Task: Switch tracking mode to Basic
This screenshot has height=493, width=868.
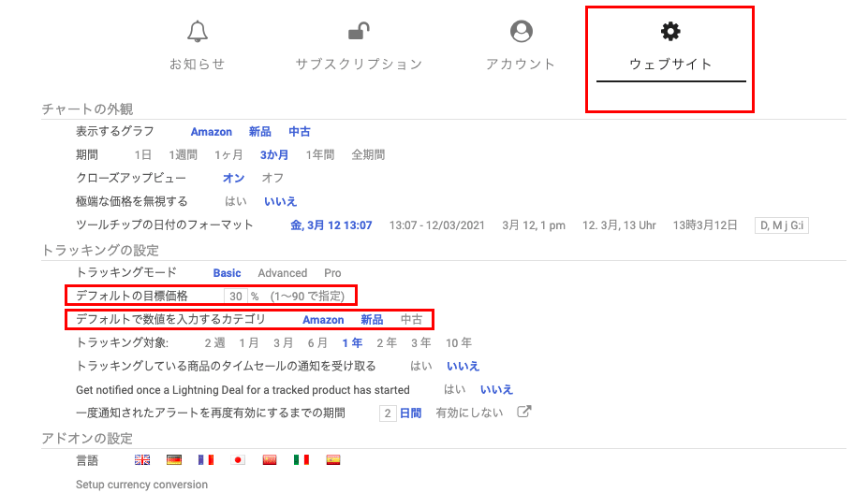Action: click(x=227, y=273)
